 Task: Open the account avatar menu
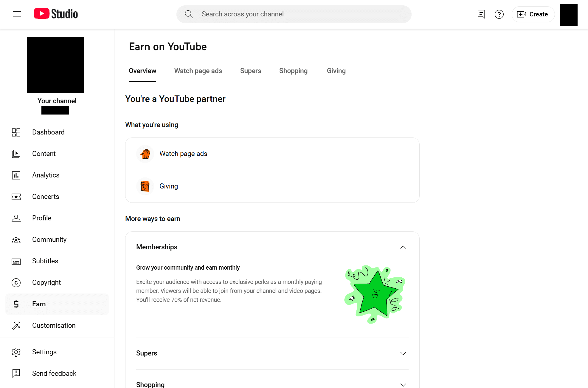click(569, 15)
